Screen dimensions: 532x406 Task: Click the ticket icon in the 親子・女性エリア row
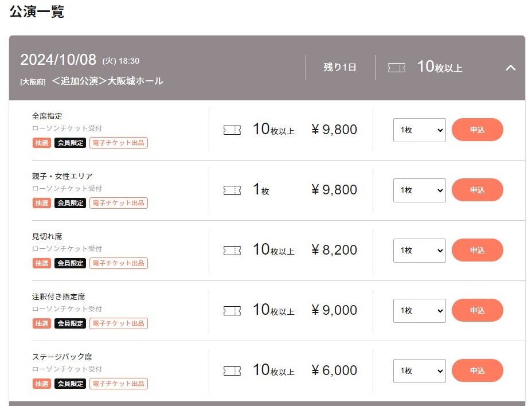(x=232, y=190)
